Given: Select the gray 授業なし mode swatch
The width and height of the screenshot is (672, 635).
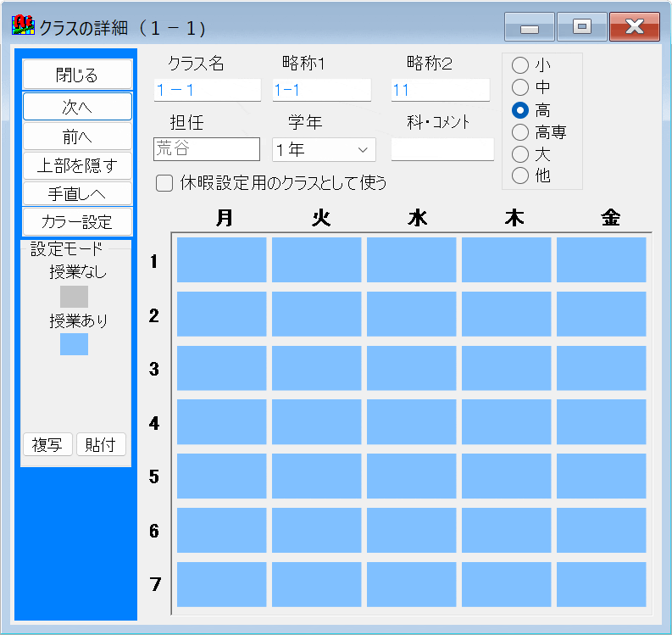Looking at the screenshot, I should (74, 297).
